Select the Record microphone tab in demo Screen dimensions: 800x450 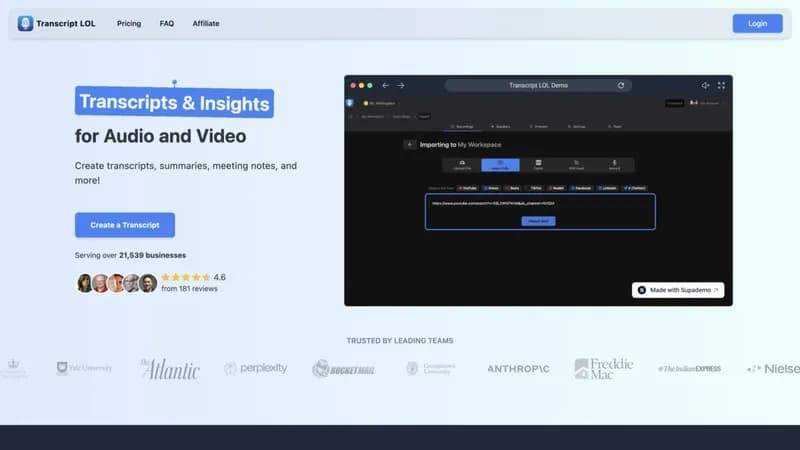(614, 165)
